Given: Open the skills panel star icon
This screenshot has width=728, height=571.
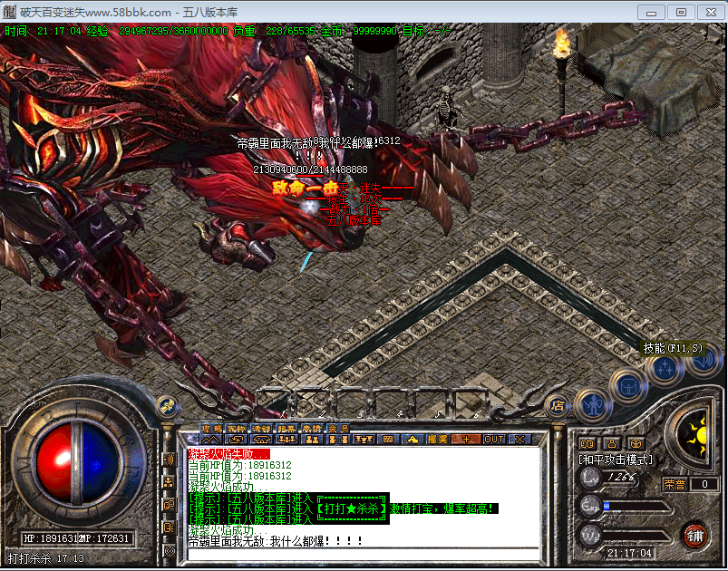Looking at the screenshot, I should (x=665, y=370).
